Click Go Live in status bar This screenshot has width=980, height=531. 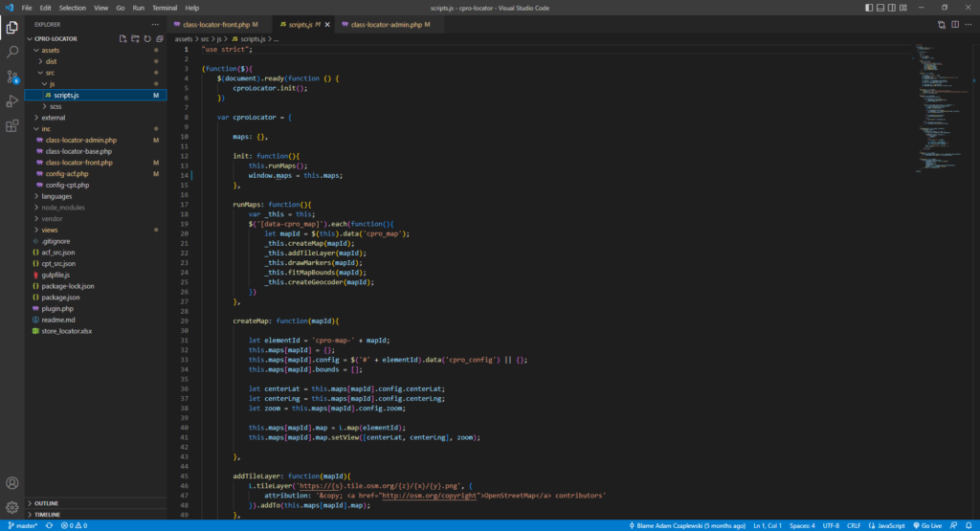click(x=927, y=525)
